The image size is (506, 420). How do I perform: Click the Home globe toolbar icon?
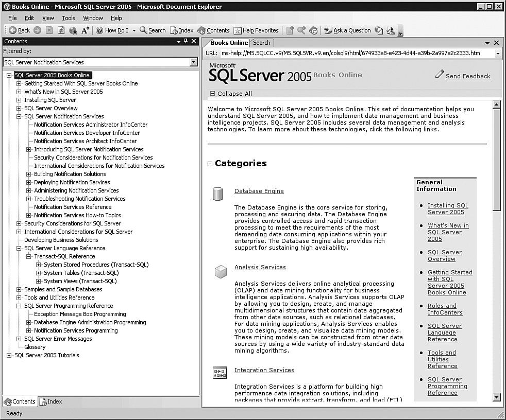[x=73, y=30]
